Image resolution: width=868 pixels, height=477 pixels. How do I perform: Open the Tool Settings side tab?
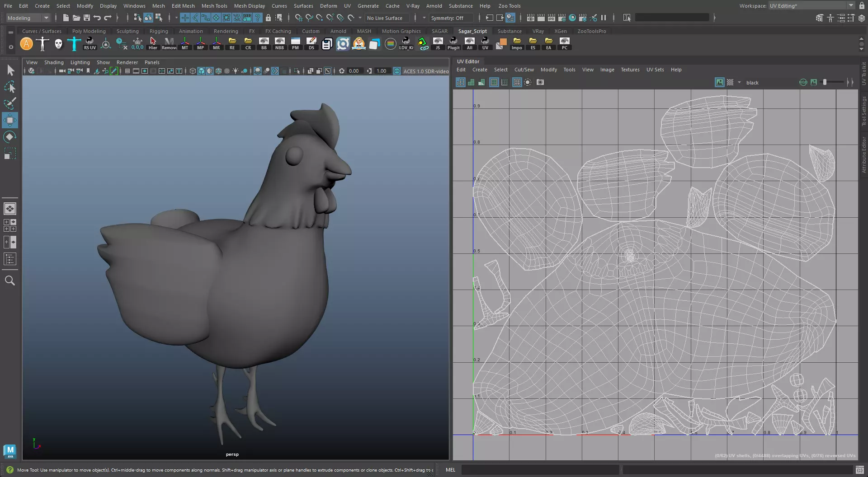(x=863, y=111)
